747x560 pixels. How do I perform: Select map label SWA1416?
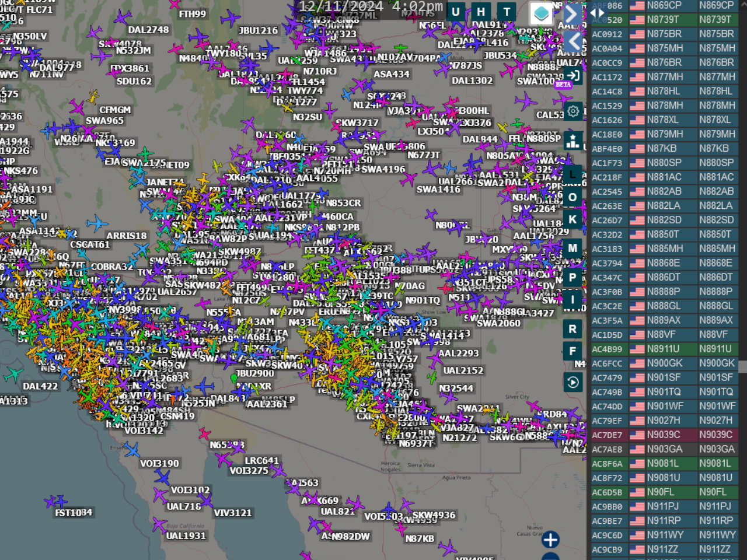(x=438, y=189)
